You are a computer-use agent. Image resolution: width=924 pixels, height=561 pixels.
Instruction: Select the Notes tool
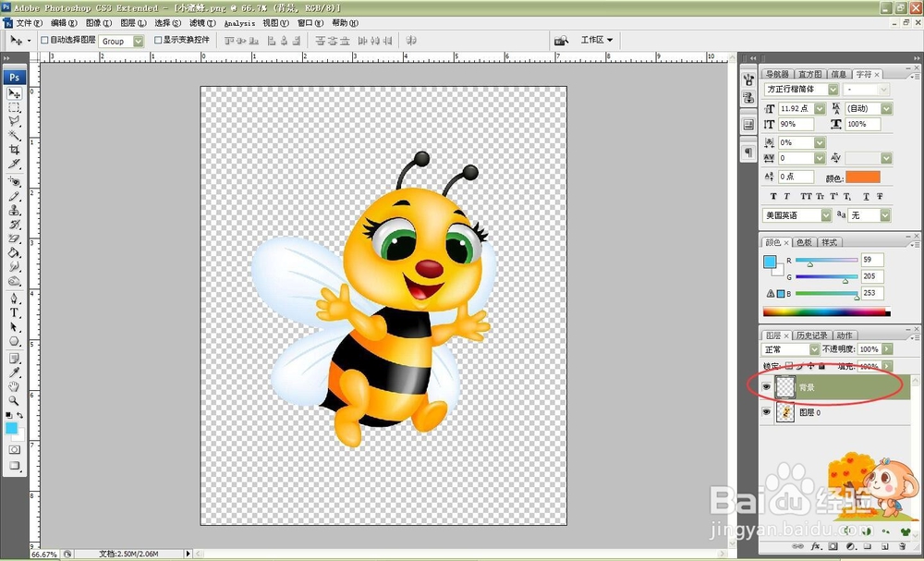(x=14, y=359)
